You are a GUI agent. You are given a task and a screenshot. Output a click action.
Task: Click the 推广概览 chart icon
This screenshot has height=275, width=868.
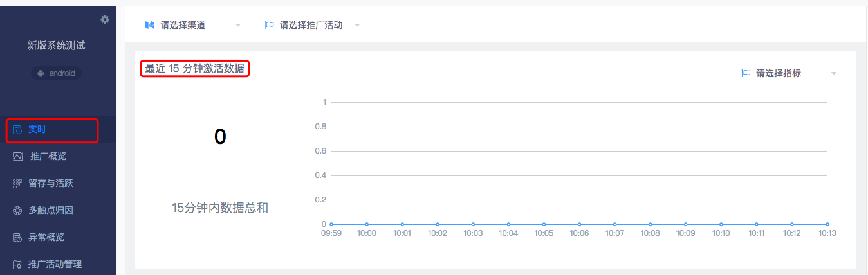tap(17, 157)
